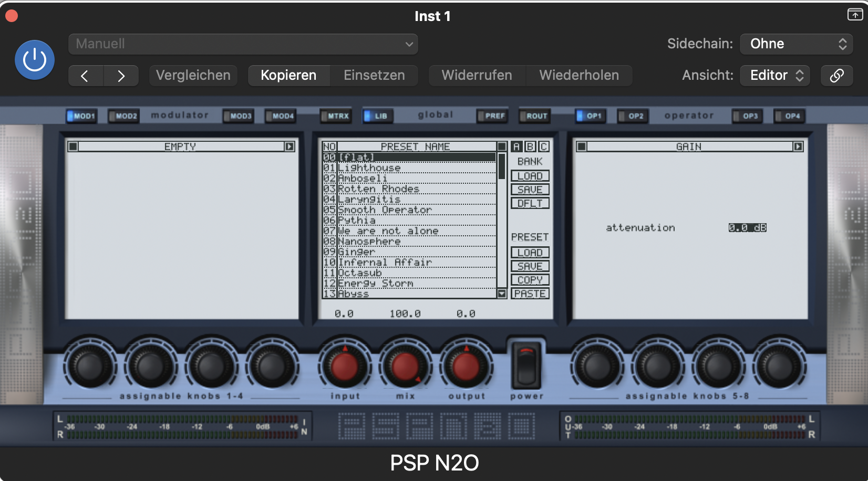Screen dimensions: 868x481
Task: Click the link chain icon button
Action: (x=837, y=76)
